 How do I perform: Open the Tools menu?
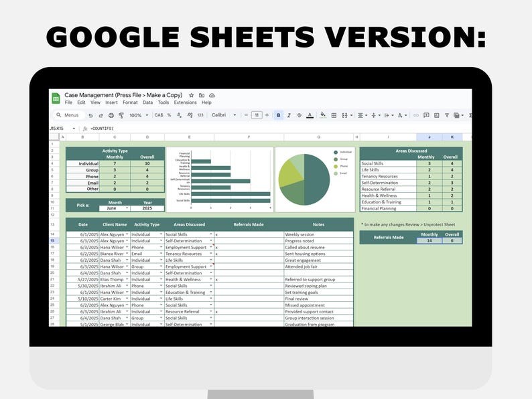[163, 102]
